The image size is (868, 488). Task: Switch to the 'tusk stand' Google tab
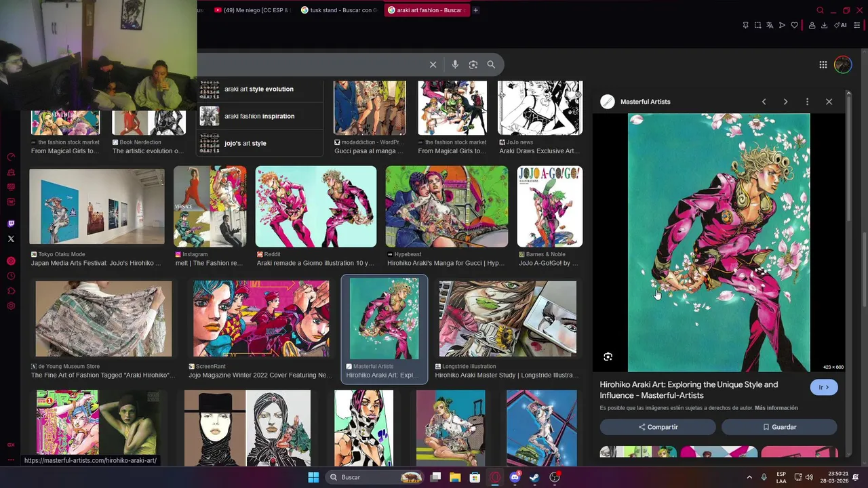coord(338,10)
